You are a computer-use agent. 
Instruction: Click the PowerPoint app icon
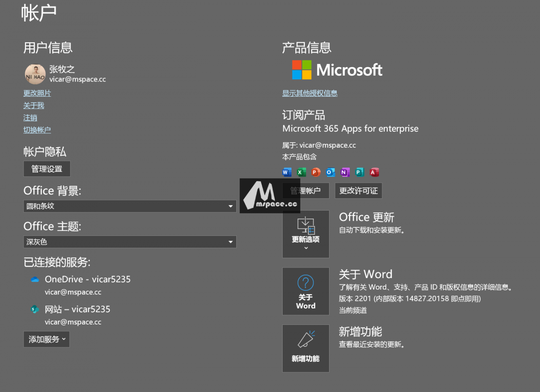click(316, 172)
